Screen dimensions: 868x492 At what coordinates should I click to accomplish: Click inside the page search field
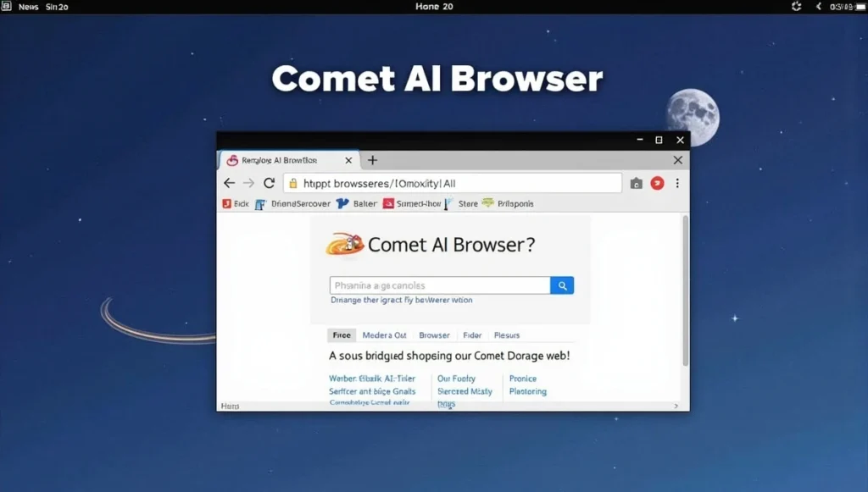coord(439,285)
